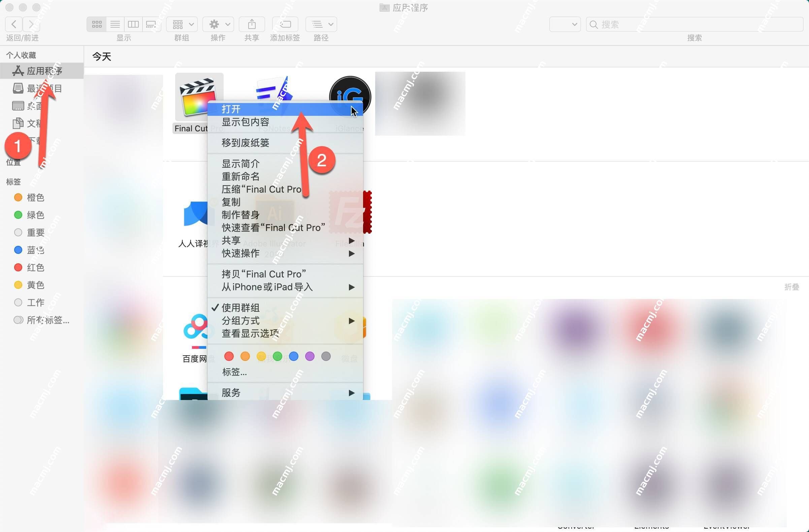Choose 查看显示选项 from the context menu

pyautogui.click(x=285, y=334)
